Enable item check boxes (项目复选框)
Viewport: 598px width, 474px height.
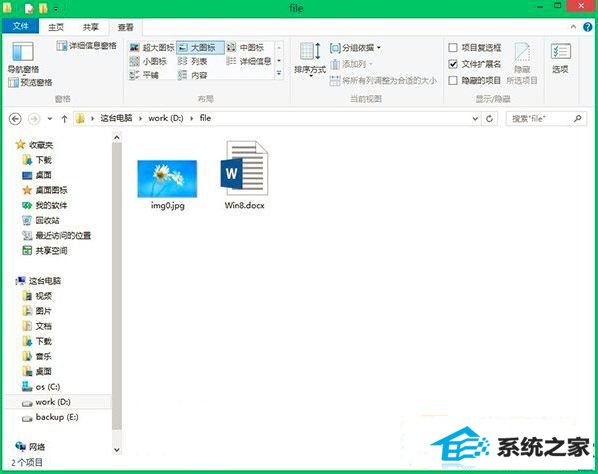pos(453,48)
